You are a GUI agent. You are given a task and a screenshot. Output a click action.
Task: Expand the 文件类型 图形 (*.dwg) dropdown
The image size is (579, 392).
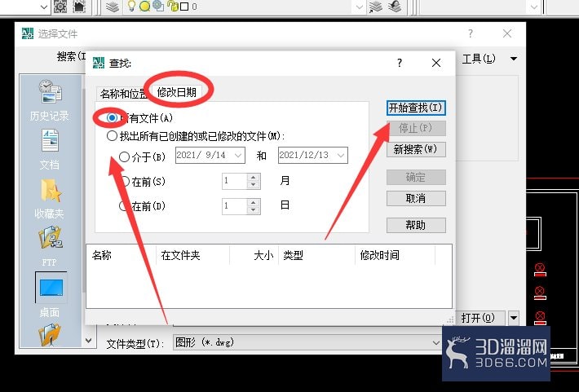(435, 343)
